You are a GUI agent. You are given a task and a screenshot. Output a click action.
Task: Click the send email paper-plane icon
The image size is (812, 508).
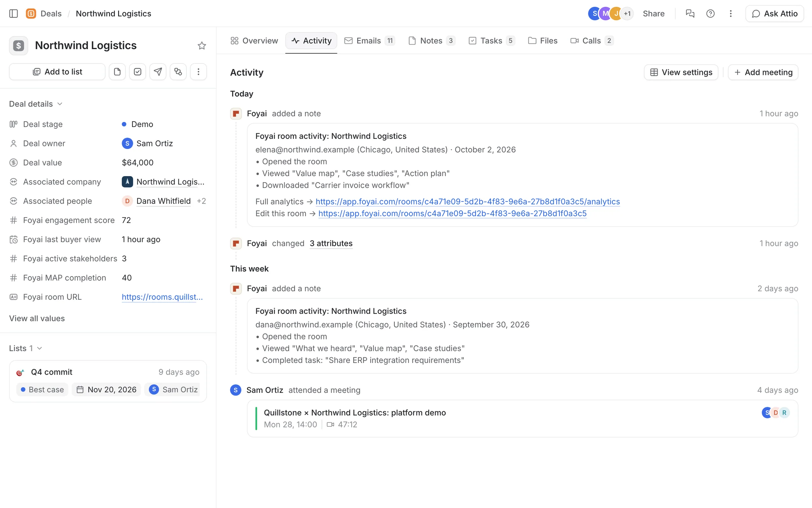(158, 72)
